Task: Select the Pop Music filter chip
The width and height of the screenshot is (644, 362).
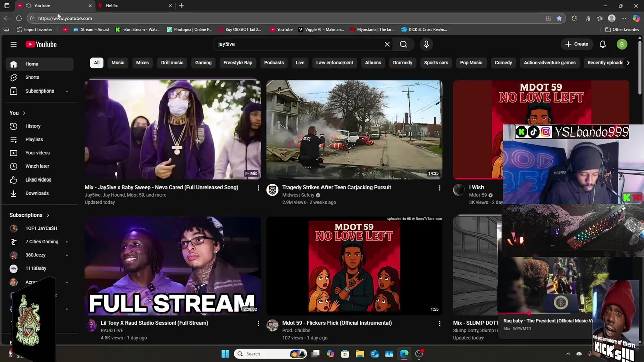Action: coord(471,63)
